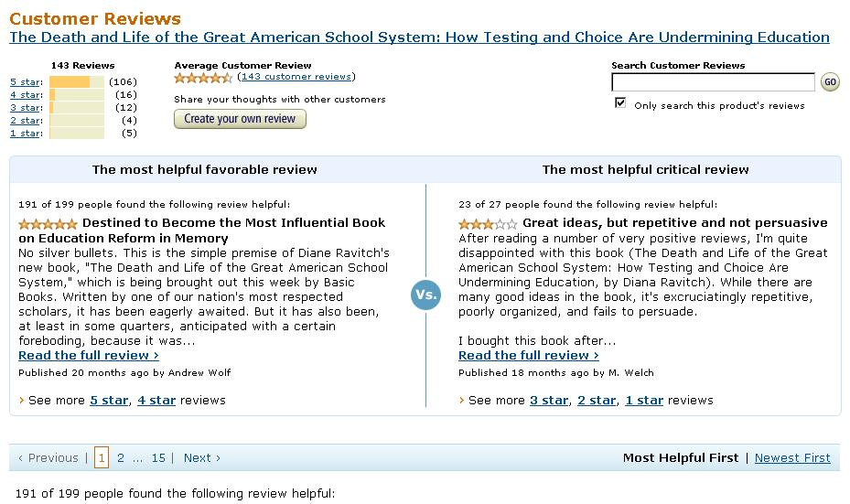Open the 143 customer reviews link
Image resolution: width=850 pixels, height=504 pixels.
coord(296,77)
